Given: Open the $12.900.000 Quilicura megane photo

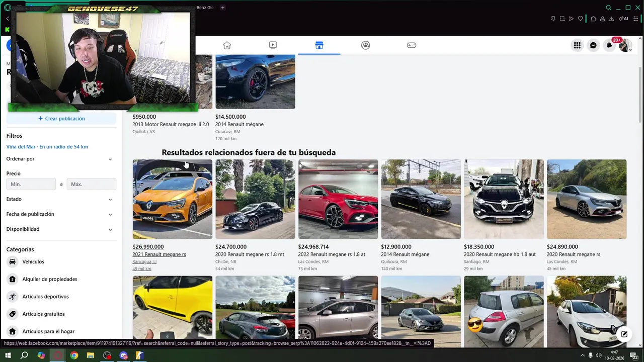Looking at the screenshot, I should click(421, 199).
